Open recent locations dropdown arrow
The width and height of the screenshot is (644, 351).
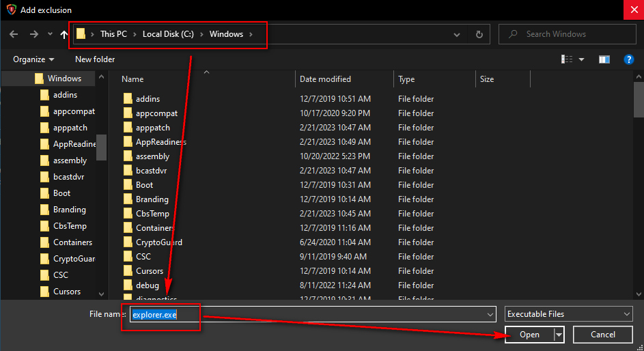(x=50, y=34)
